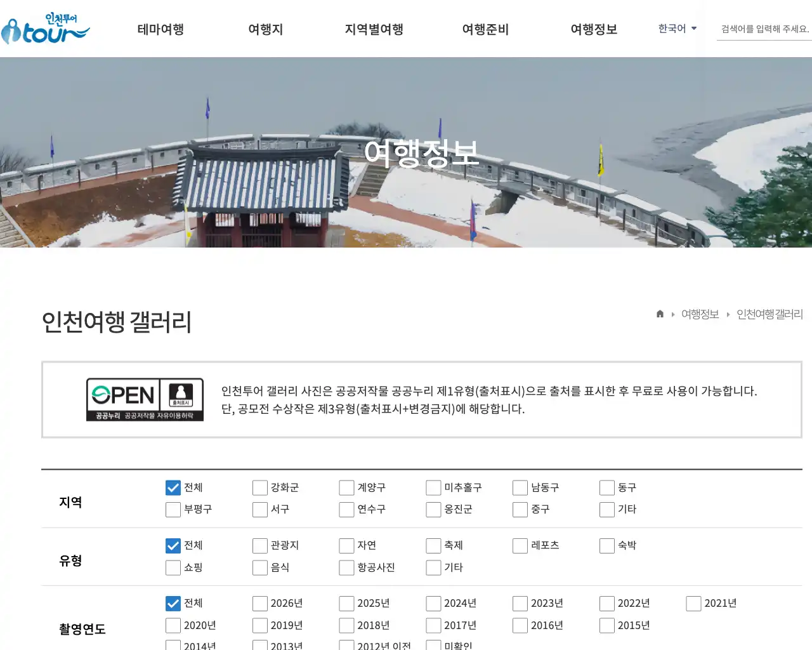Check the 옹진군 region option
This screenshot has height=650, width=812.
tap(433, 509)
